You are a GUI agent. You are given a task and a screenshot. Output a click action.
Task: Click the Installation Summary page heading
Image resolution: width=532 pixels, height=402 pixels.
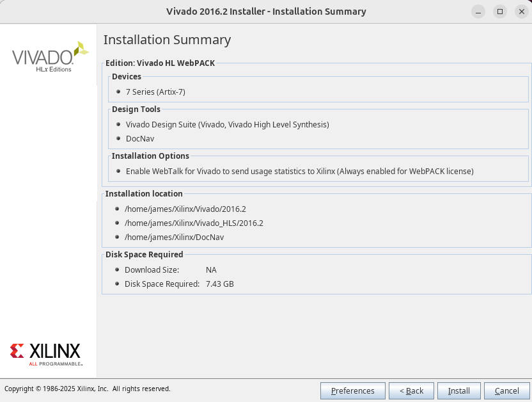pos(167,40)
